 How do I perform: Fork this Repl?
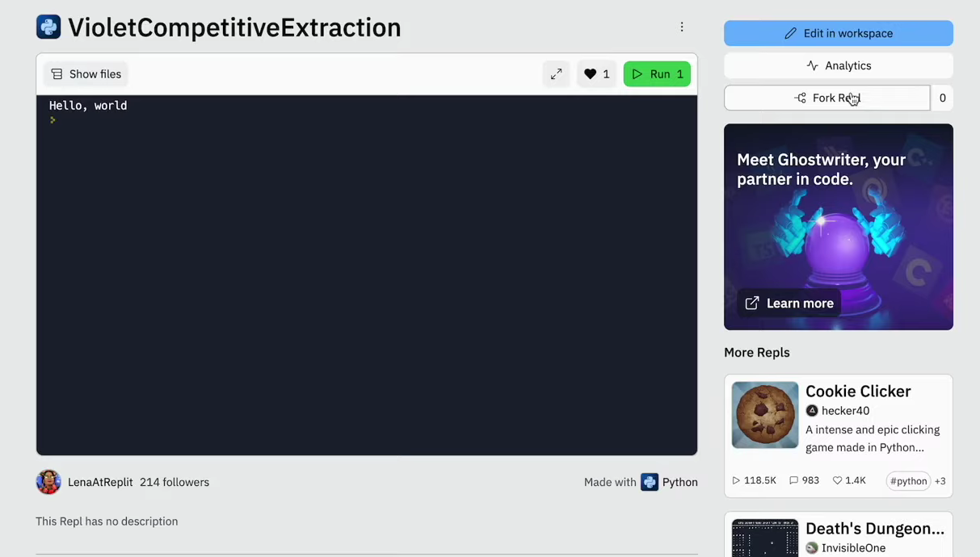click(x=827, y=98)
